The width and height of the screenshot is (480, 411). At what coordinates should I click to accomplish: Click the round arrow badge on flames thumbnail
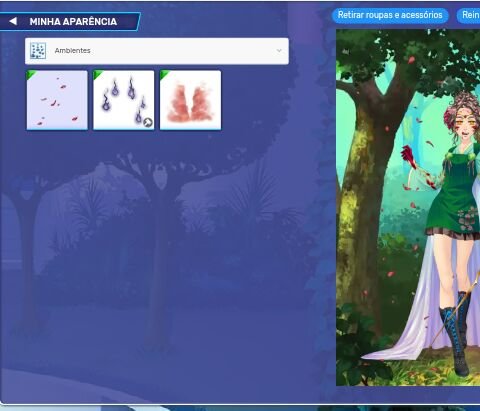click(148, 122)
